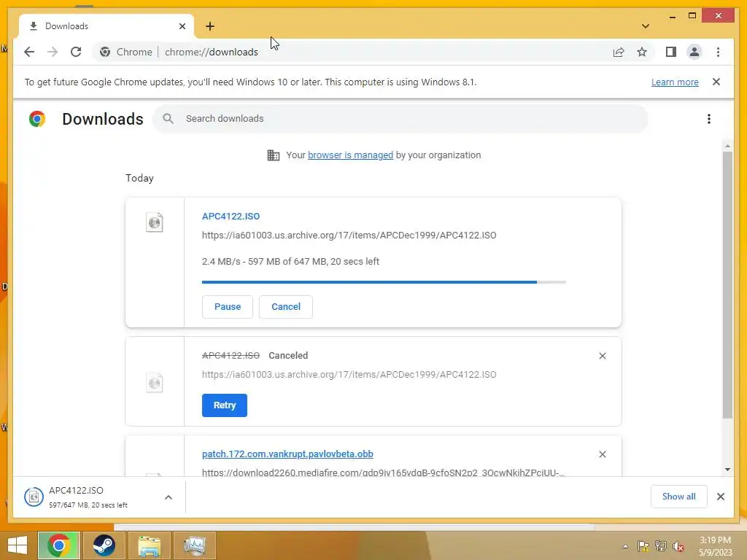The height and width of the screenshot is (560, 747).
Task: Open the active APC4122.ISO file link
Action: [231, 216]
